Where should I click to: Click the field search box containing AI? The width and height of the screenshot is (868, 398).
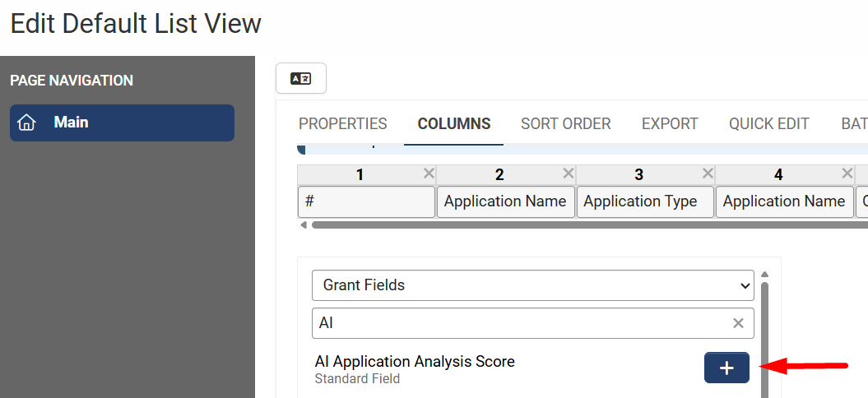coord(532,323)
